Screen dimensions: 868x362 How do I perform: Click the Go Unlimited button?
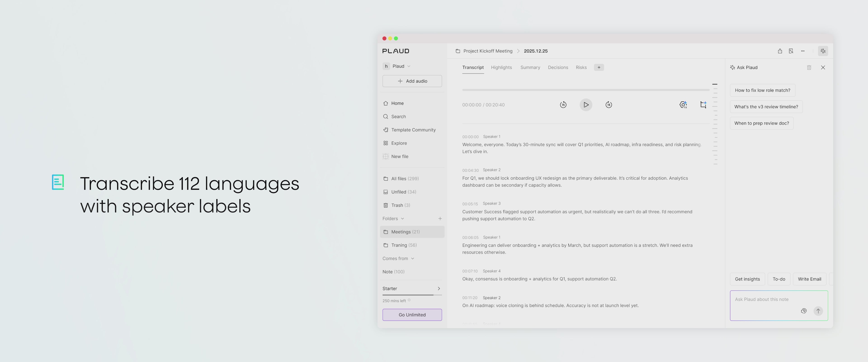tap(412, 315)
